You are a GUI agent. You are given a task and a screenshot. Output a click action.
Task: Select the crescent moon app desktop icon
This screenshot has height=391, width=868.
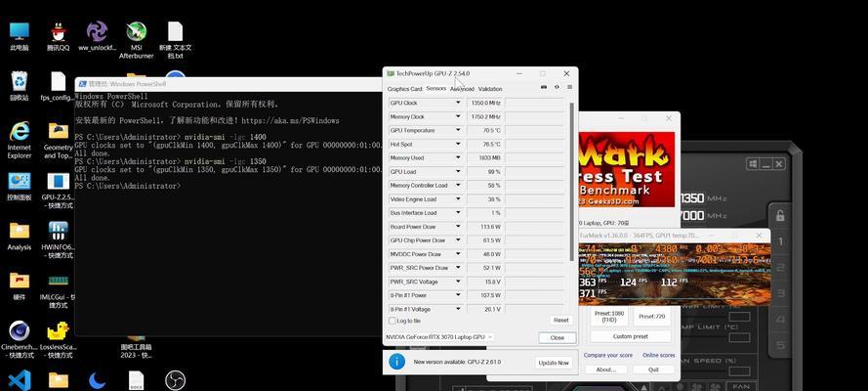[98, 380]
